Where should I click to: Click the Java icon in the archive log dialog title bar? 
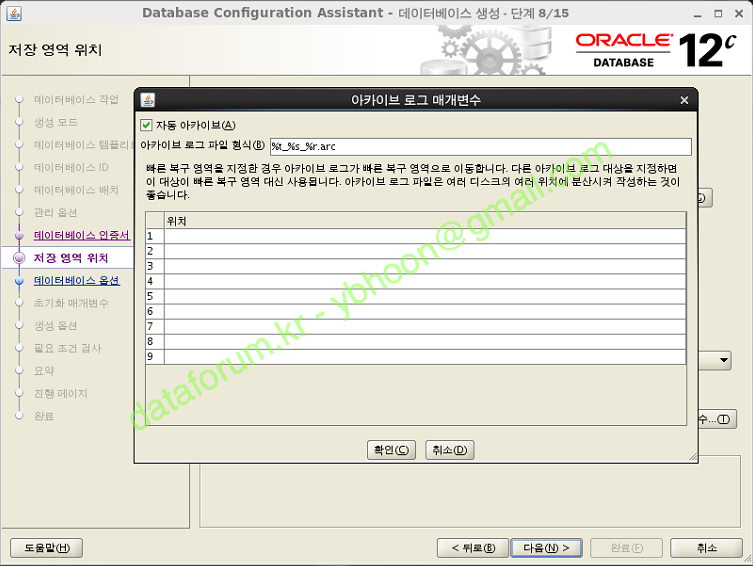148,100
